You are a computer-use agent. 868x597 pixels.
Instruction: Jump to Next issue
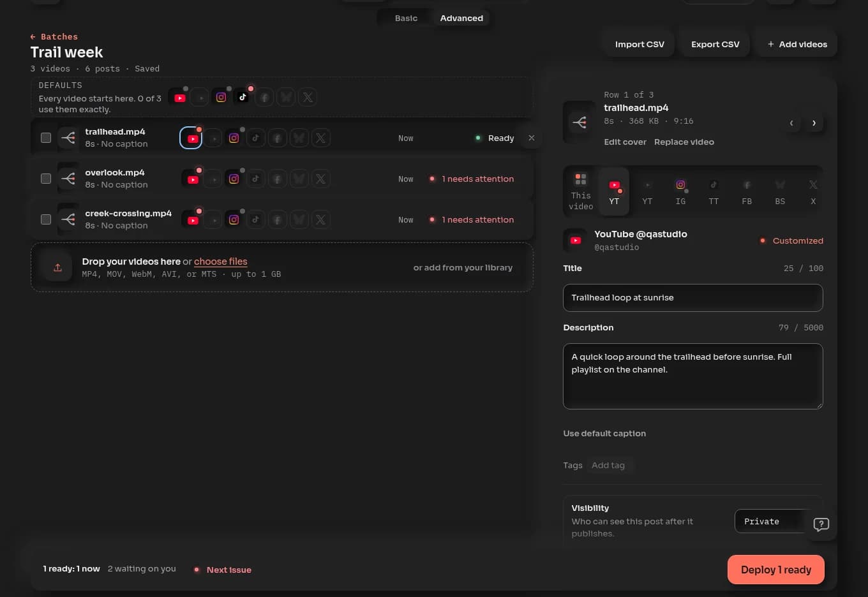click(223, 570)
